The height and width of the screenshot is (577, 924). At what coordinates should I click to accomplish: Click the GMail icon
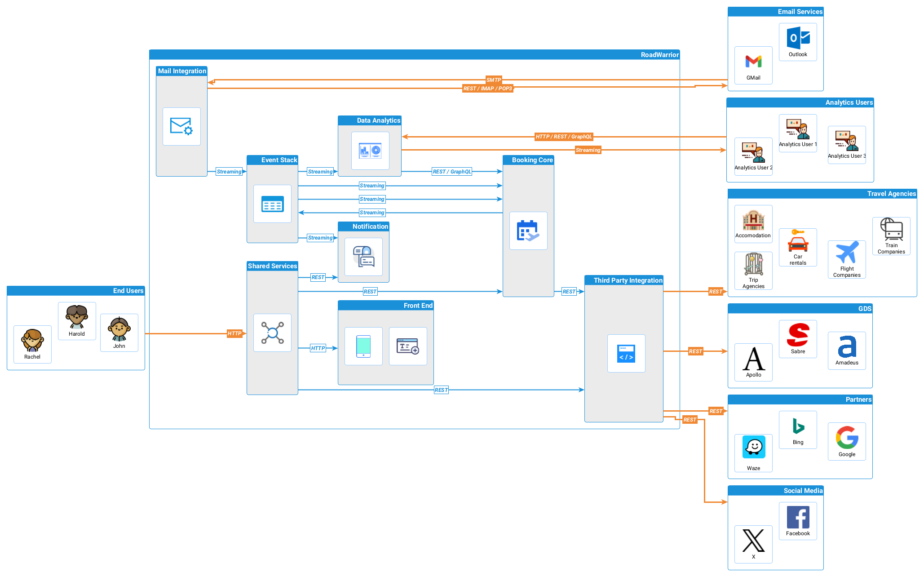click(753, 62)
